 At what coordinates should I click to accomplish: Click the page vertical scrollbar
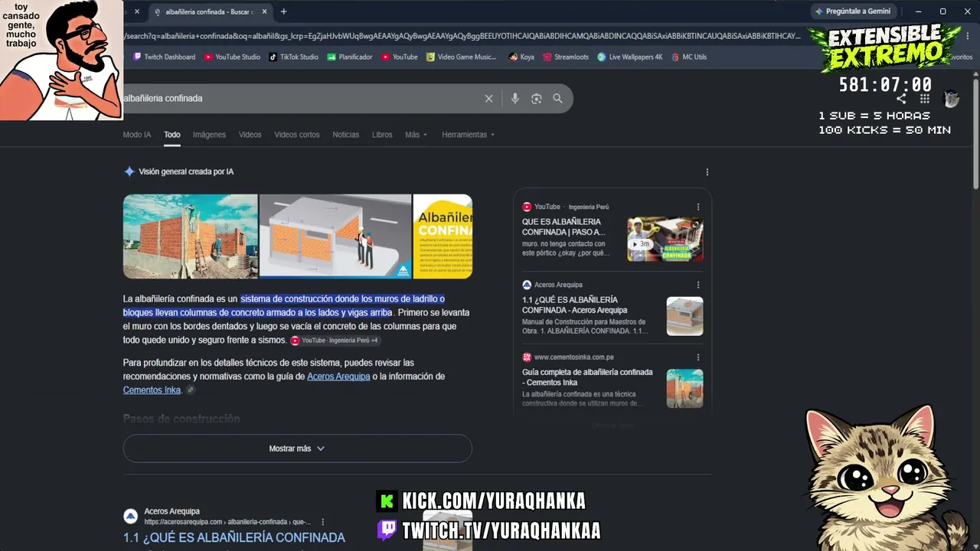pyautogui.click(x=975, y=132)
